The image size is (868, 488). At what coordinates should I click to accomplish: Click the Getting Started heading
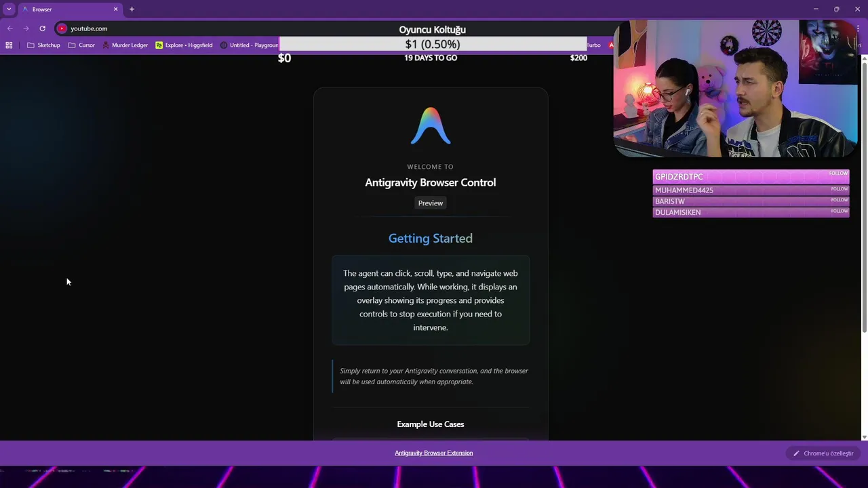click(x=431, y=239)
